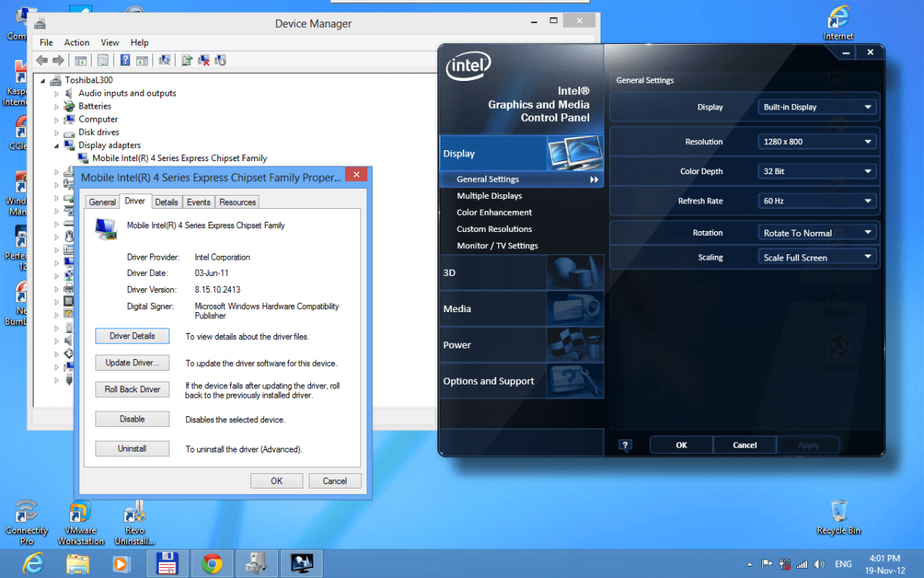Expand the Audio inputs and outputs node
Image resolution: width=924 pixels, height=578 pixels.
57,93
